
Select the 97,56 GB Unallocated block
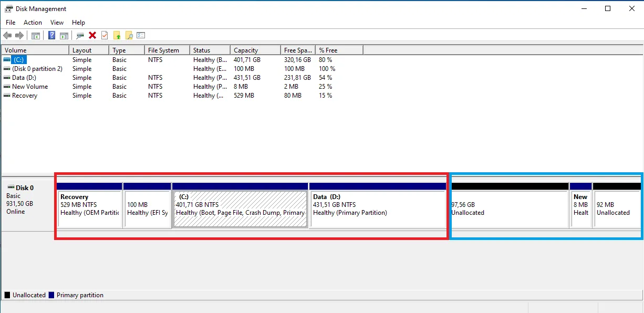pos(509,209)
